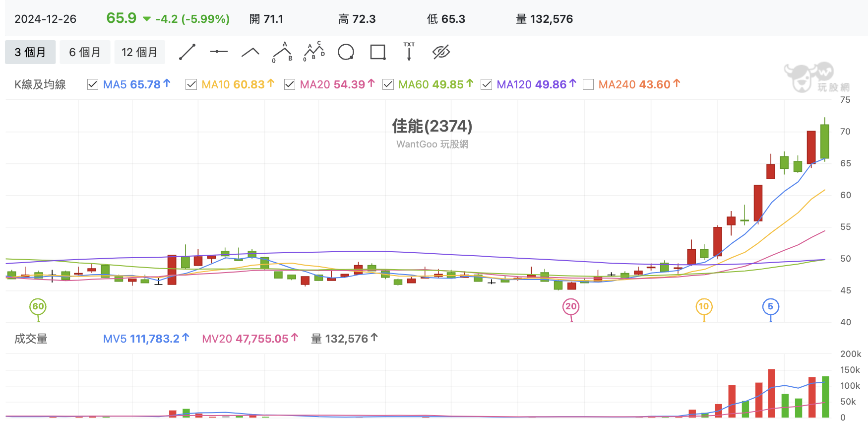Screen dimensions: 868x425
Task: Click the 佳能(2374) chart title
Action: click(x=432, y=126)
